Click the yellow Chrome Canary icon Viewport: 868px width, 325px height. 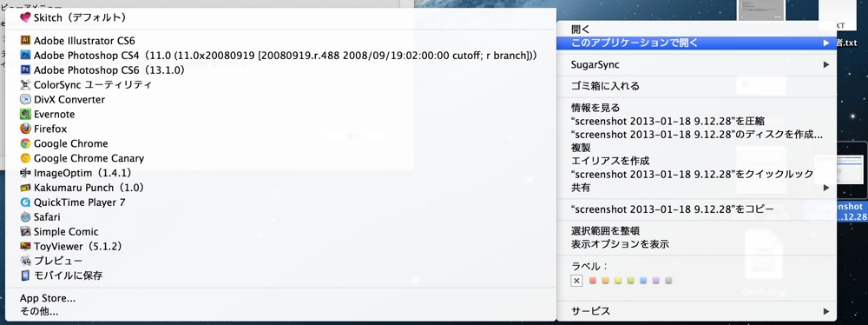pyautogui.click(x=25, y=158)
